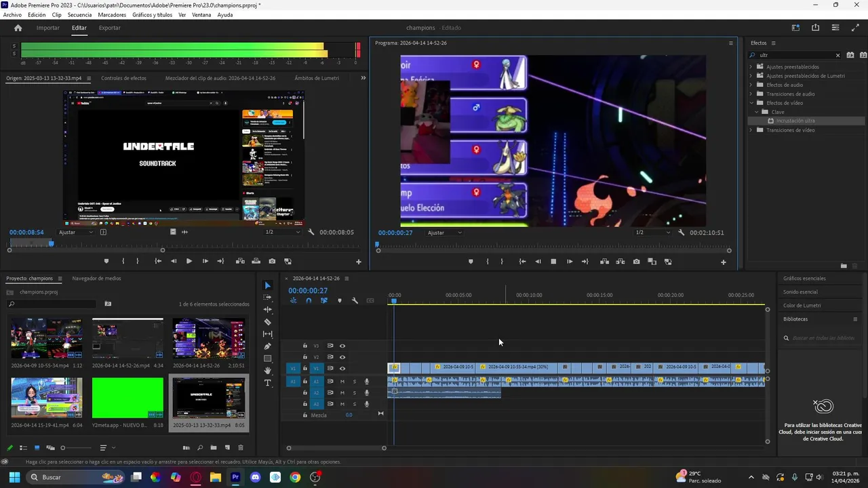Select the Type tool

click(267, 383)
